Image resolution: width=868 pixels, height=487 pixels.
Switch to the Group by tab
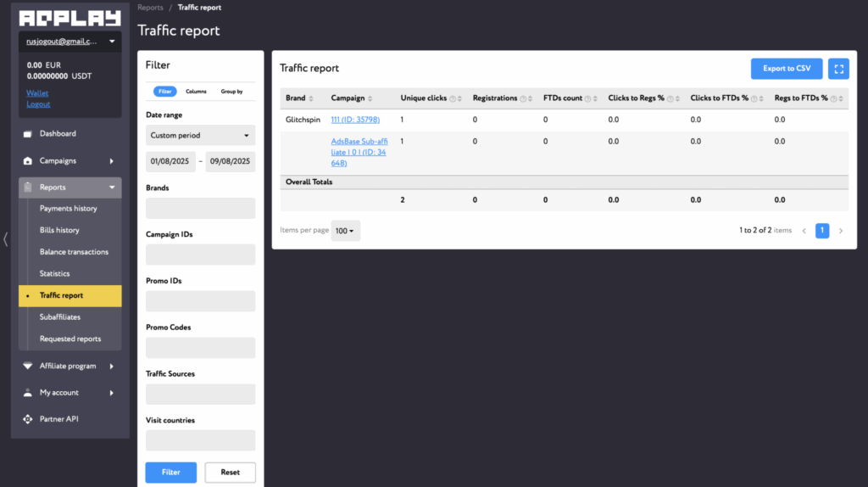coord(231,92)
